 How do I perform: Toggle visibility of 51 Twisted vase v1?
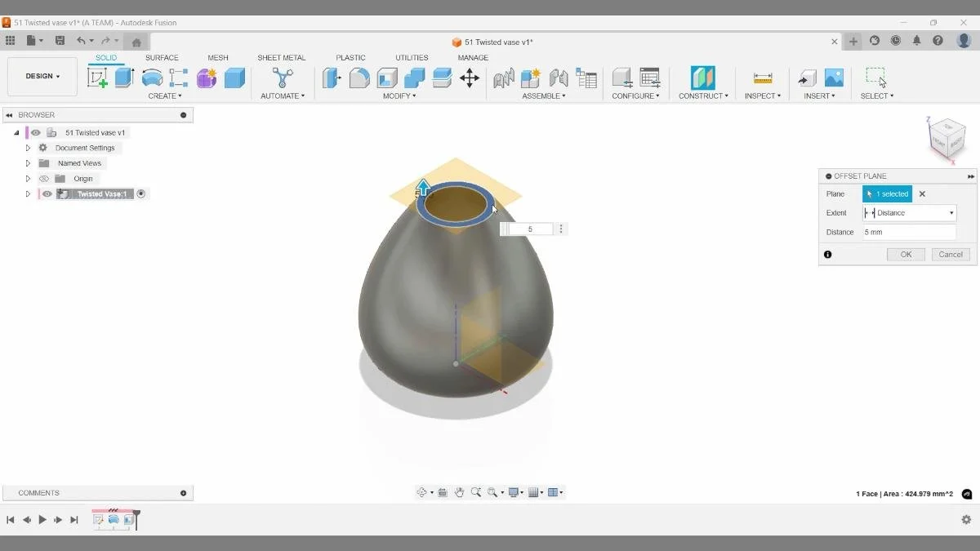(x=36, y=132)
